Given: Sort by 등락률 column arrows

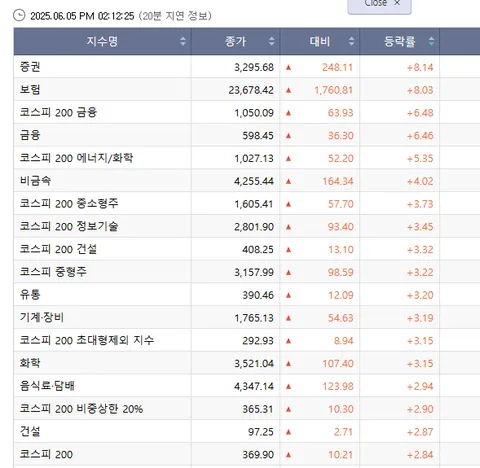Looking at the screenshot, I should tap(431, 41).
